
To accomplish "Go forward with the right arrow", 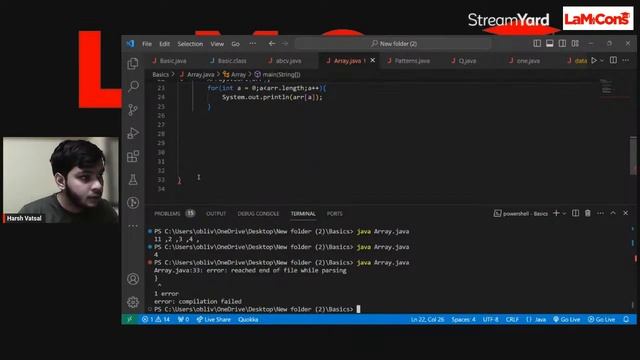I will [284, 44].
